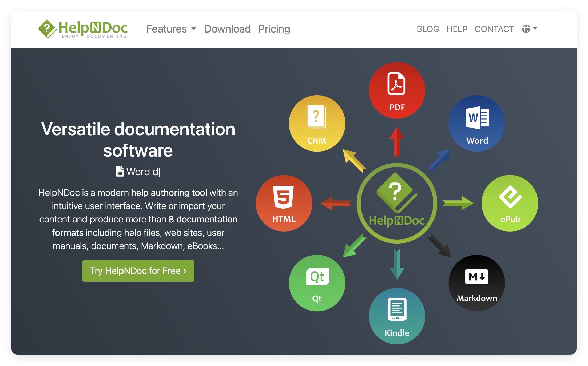Click the central HelpNDoc hub logo
588x366 pixels.
(397, 203)
